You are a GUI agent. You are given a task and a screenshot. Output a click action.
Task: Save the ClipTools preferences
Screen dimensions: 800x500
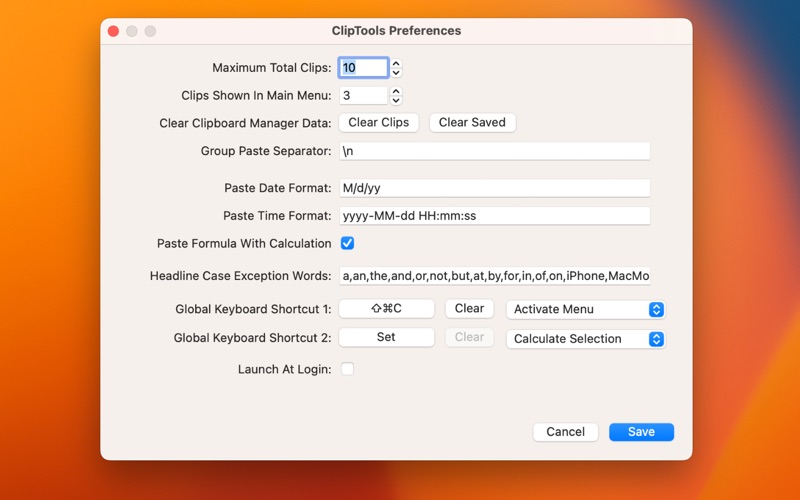click(641, 432)
